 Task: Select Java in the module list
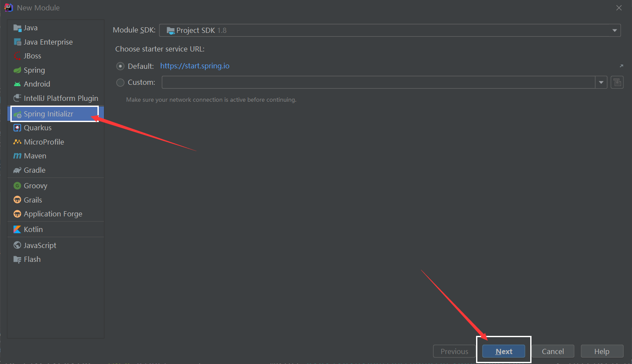[x=56, y=28]
